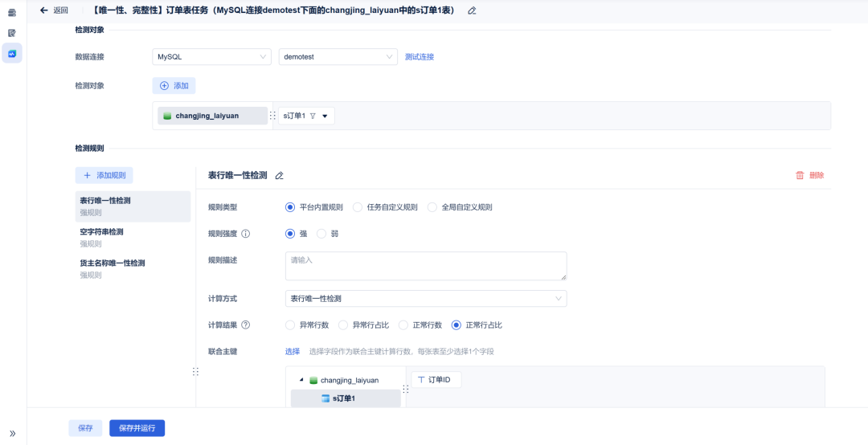Click the 测试连接 link
868x445 pixels.
(420, 56)
